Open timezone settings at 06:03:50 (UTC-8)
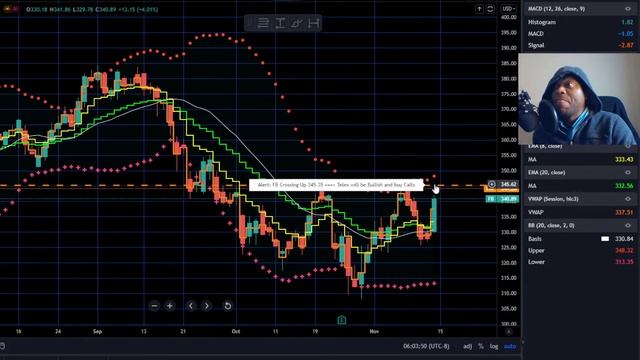The image size is (640, 360). coord(426,346)
